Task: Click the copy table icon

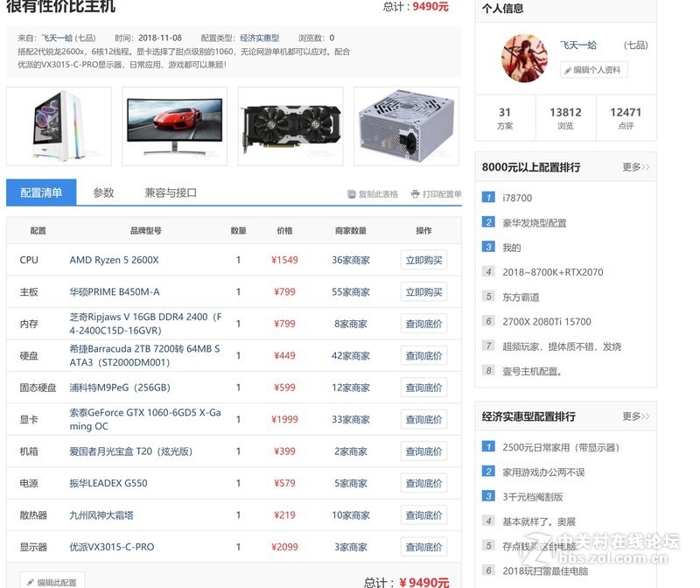Action: pos(352,194)
